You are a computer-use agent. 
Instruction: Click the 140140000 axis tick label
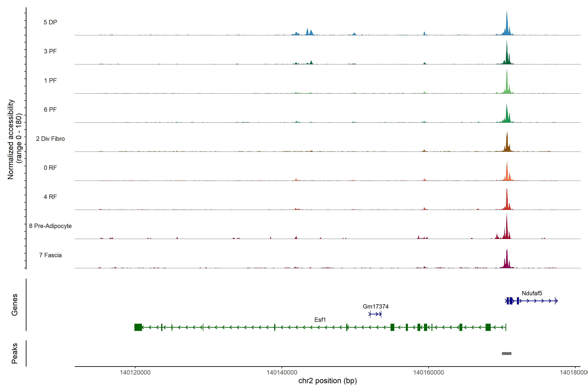282,373
